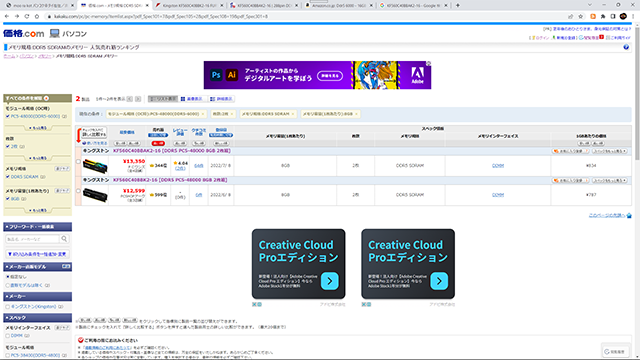
Task: Click the blue help question mark icon
Action: point(626,47)
